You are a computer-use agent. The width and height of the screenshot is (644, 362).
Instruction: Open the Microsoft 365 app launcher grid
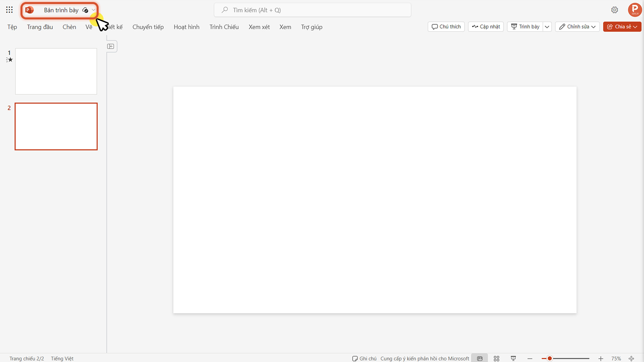click(x=9, y=10)
